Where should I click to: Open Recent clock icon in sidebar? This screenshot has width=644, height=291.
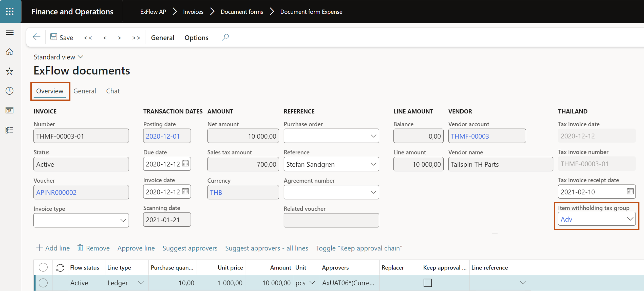[x=10, y=91]
